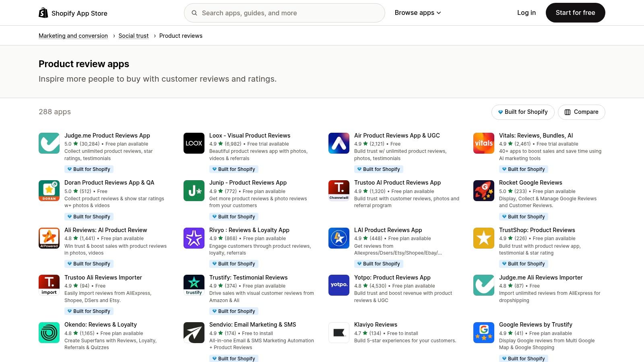The width and height of the screenshot is (644, 362).
Task: Click Built for Shopify badge under Judge.me Product Reviews
Action: tap(89, 169)
